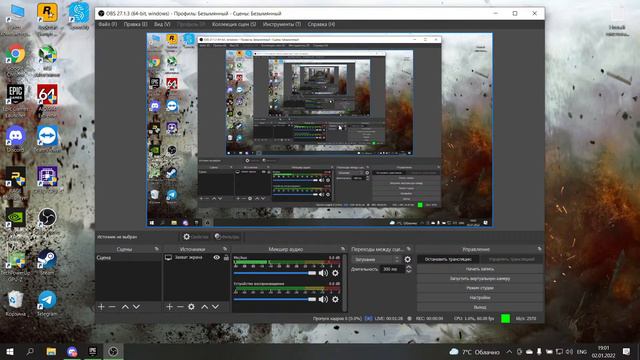Add a new scene with plus icon
Image resolution: width=640 pixels, height=360 pixels.
point(101,307)
